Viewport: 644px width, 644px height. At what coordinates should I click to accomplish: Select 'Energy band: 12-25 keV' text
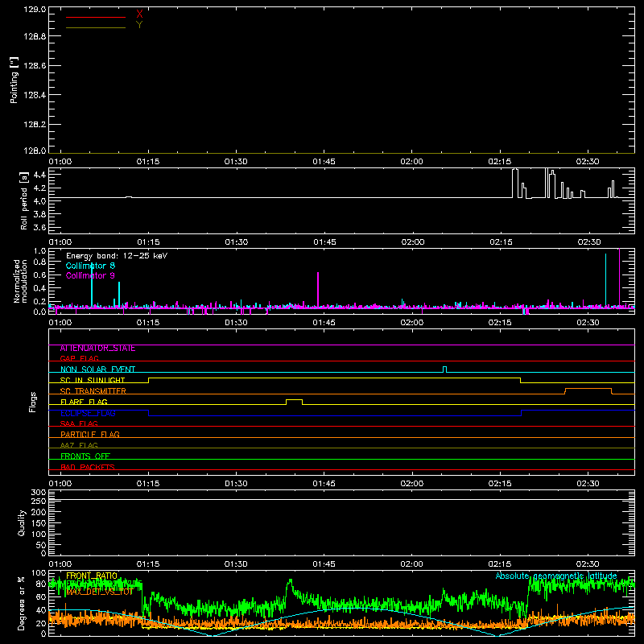(x=117, y=256)
